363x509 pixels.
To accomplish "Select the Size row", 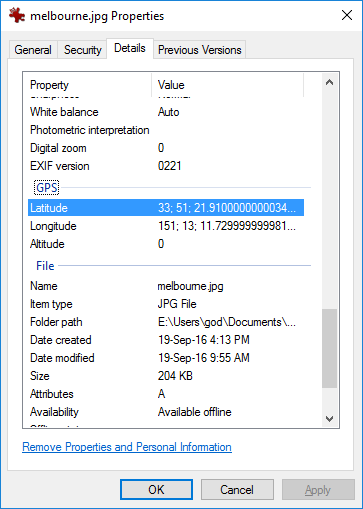I will point(166,376).
